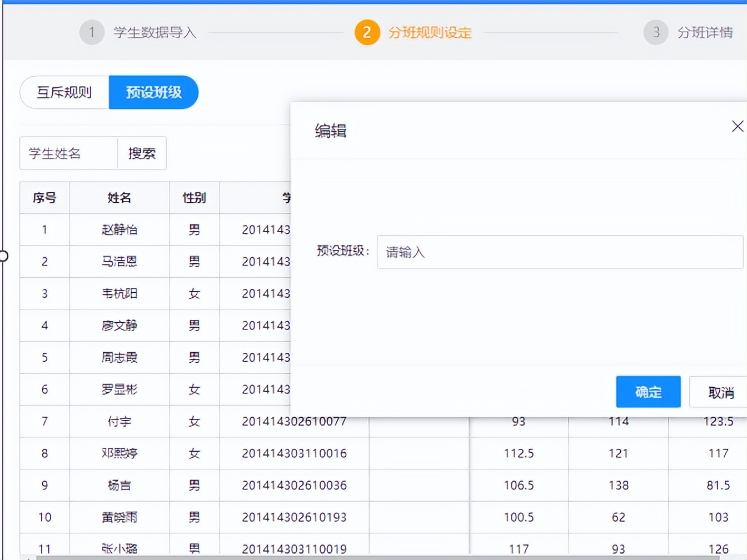Click the 学生姓名 search box

click(68, 153)
